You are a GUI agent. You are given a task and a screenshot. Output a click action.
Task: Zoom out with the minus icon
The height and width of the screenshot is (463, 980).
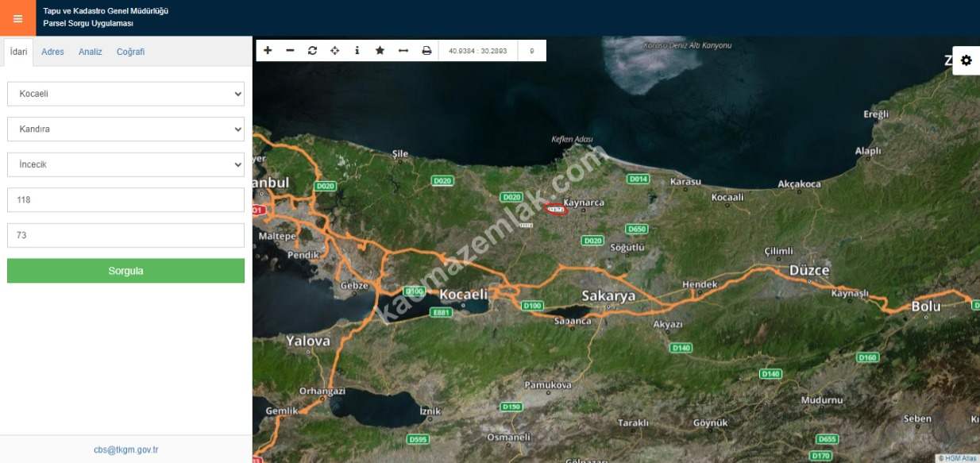click(290, 51)
